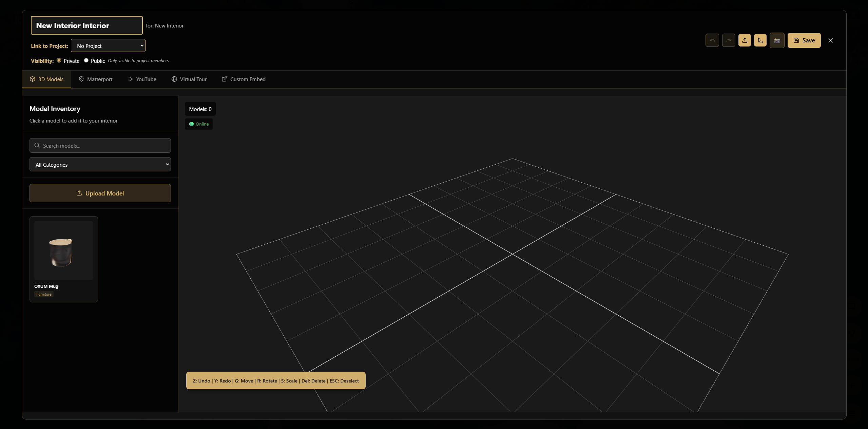868x429 pixels.
Task: Click the undo arrow icon
Action: coord(712,40)
